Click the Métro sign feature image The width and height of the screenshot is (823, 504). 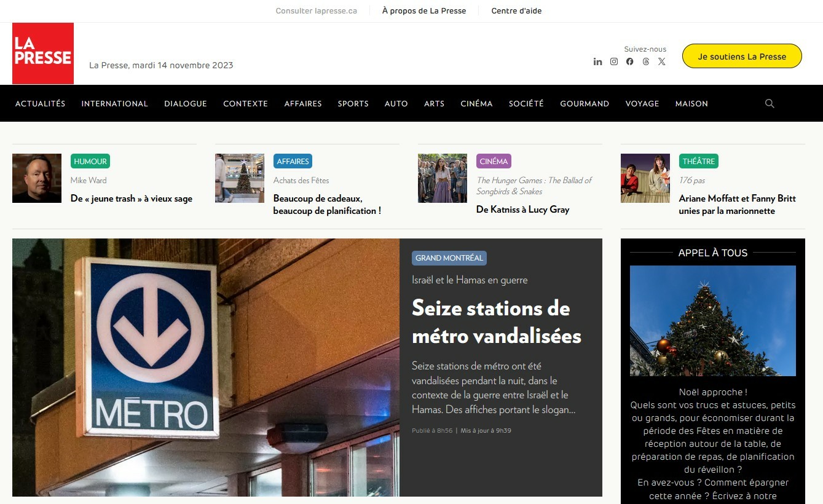coord(206,367)
